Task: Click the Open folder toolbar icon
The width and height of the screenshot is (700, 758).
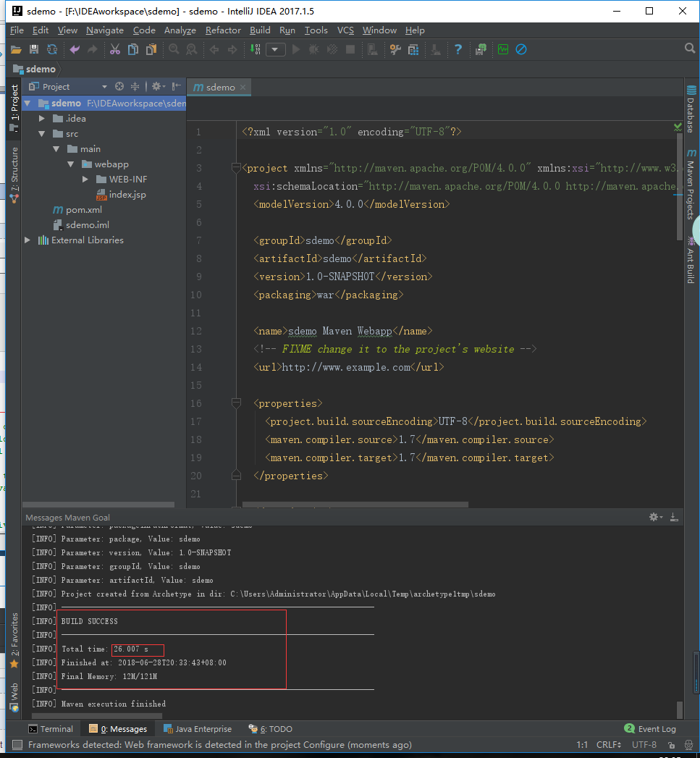Action: click(x=16, y=49)
